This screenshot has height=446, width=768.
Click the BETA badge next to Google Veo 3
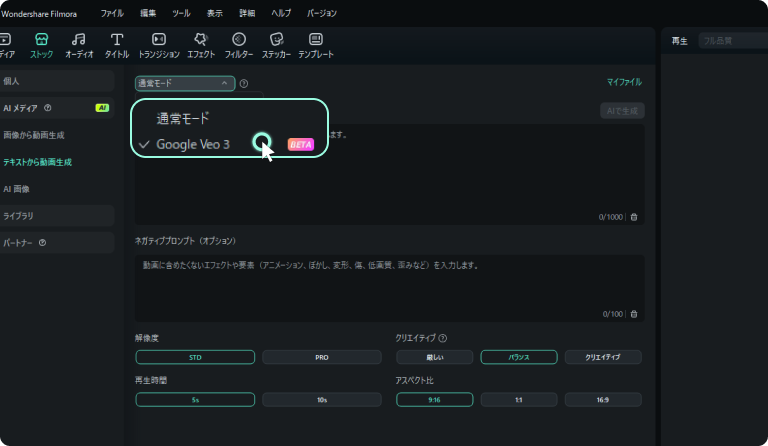coord(301,144)
